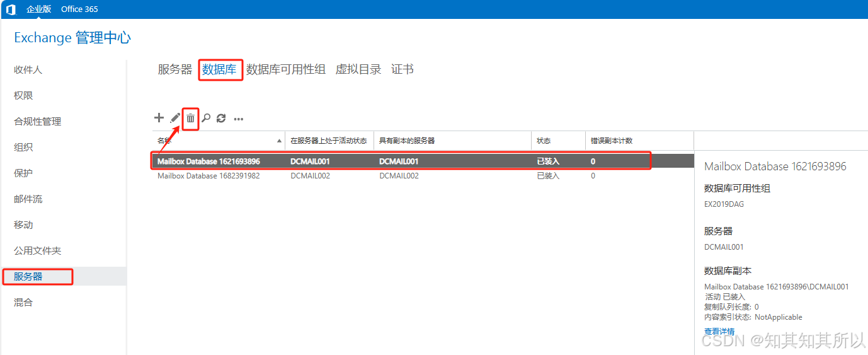
Task: Click 查看详情 link in details pane
Action: (x=719, y=332)
